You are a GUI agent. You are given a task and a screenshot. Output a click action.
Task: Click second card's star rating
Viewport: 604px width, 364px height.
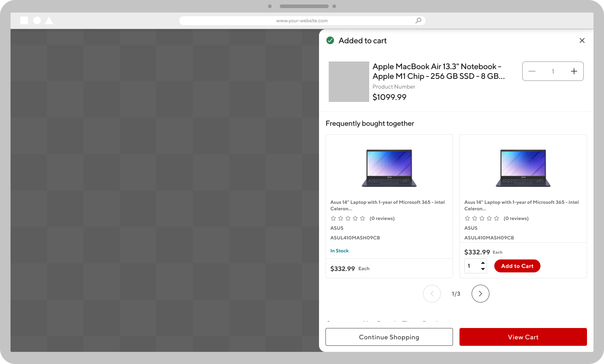(x=482, y=218)
